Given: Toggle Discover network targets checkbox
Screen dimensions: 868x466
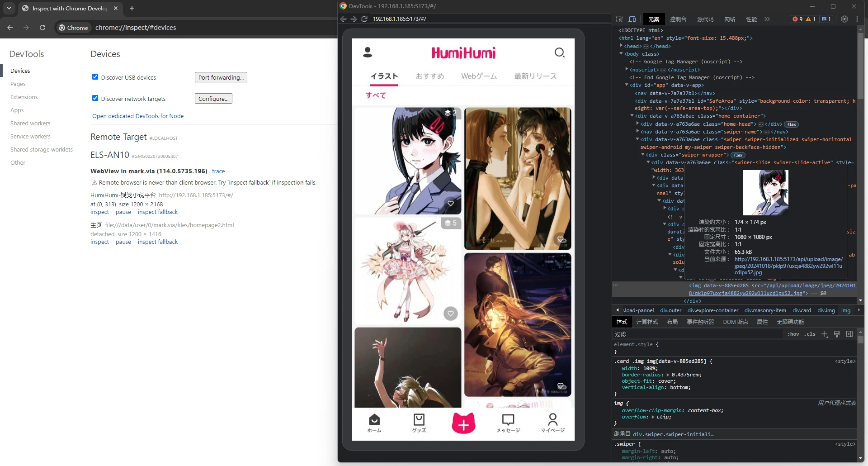Looking at the screenshot, I should (x=95, y=98).
